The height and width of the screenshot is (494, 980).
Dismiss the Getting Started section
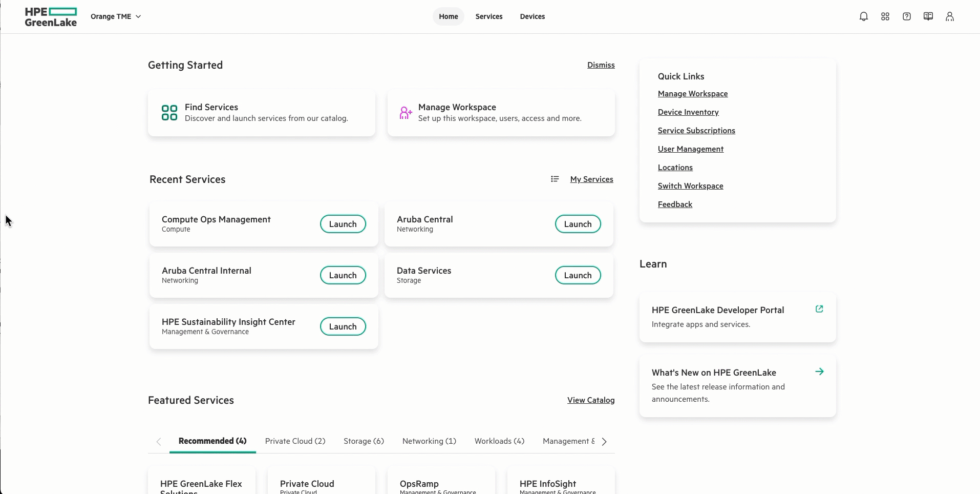click(x=601, y=65)
